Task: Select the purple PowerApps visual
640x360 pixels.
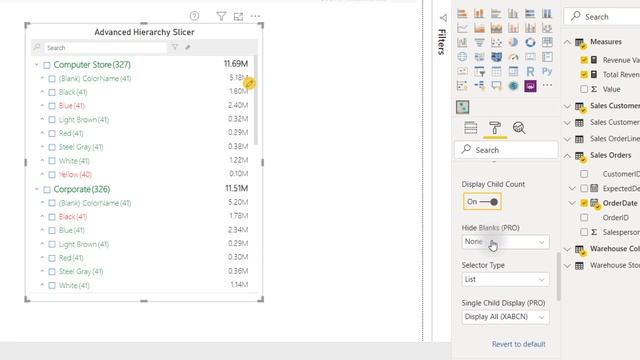Action: (530, 86)
